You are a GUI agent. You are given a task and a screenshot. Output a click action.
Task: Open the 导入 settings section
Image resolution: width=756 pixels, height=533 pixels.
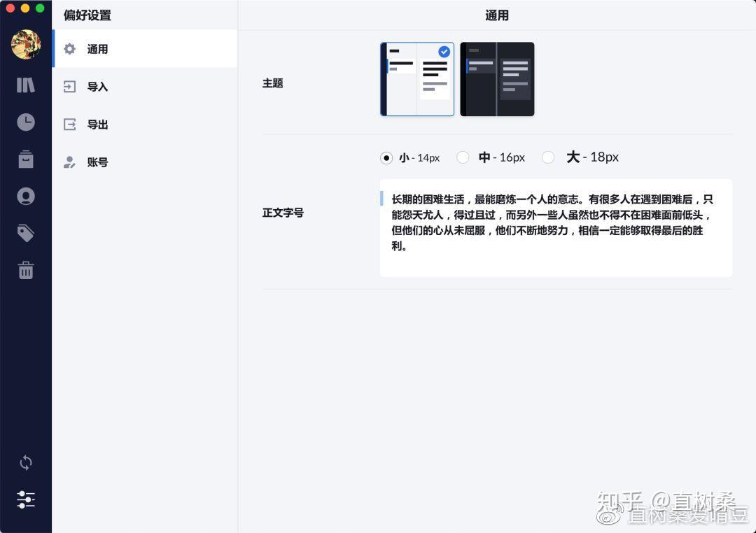[x=145, y=87]
